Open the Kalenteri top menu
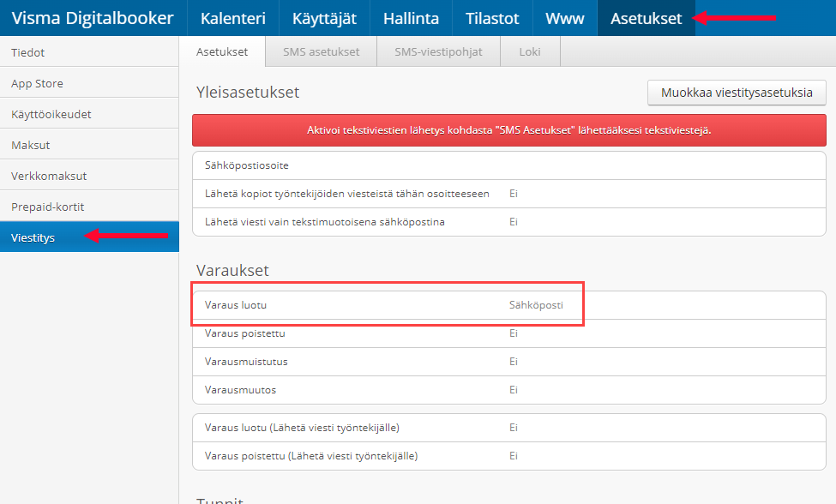This screenshot has width=836, height=504. click(232, 18)
